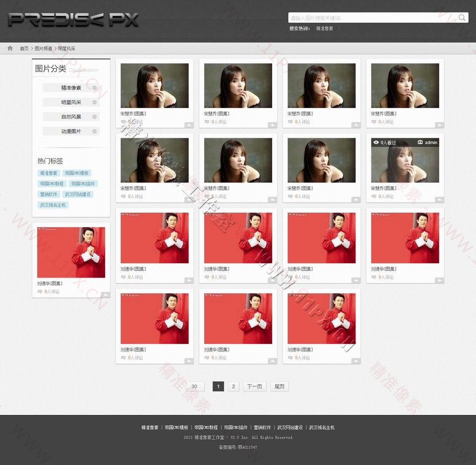Click the sidebar 刘德华[图集] title
This screenshot has width=476, height=465.
tap(50, 284)
